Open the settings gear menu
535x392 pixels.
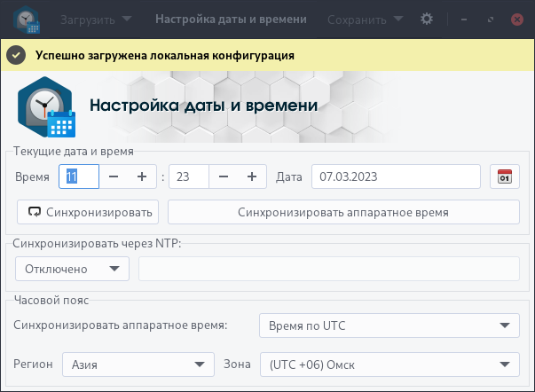[x=427, y=19]
